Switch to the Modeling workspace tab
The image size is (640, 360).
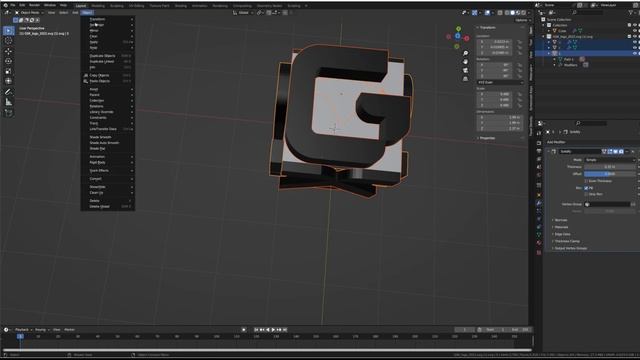(x=98, y=6)
